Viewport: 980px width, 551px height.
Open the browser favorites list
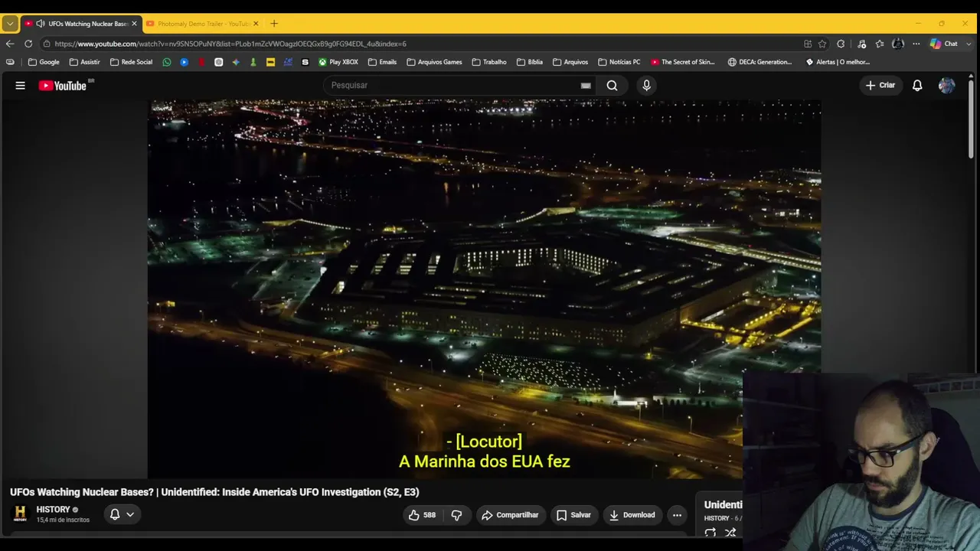tap(880, 44)
